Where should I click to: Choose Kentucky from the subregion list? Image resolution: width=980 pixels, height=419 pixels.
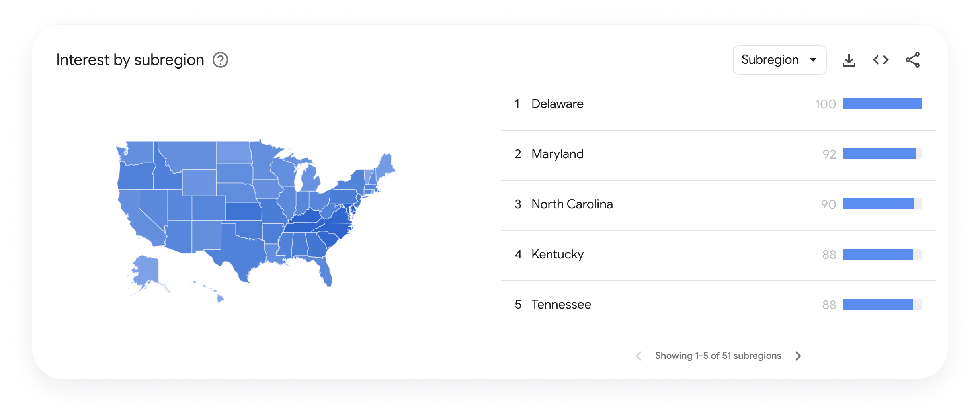718,255
